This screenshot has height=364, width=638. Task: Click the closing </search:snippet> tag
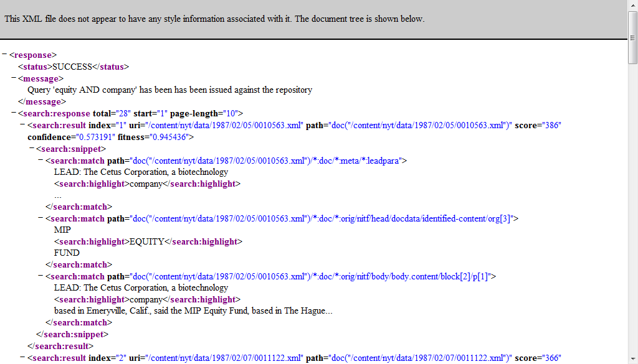click(72, 334)
